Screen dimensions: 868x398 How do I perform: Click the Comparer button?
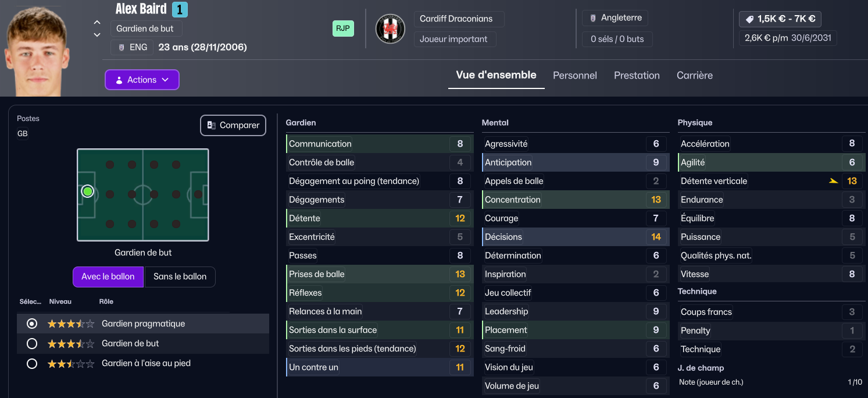(233, 125)
